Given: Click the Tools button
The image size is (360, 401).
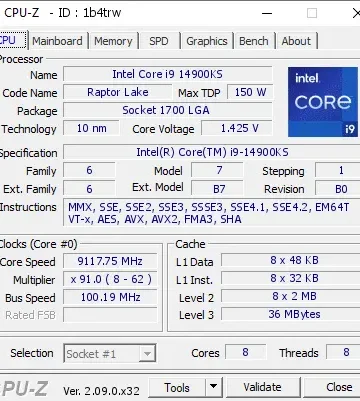Looking at the screenshot, I should [177, 387].
